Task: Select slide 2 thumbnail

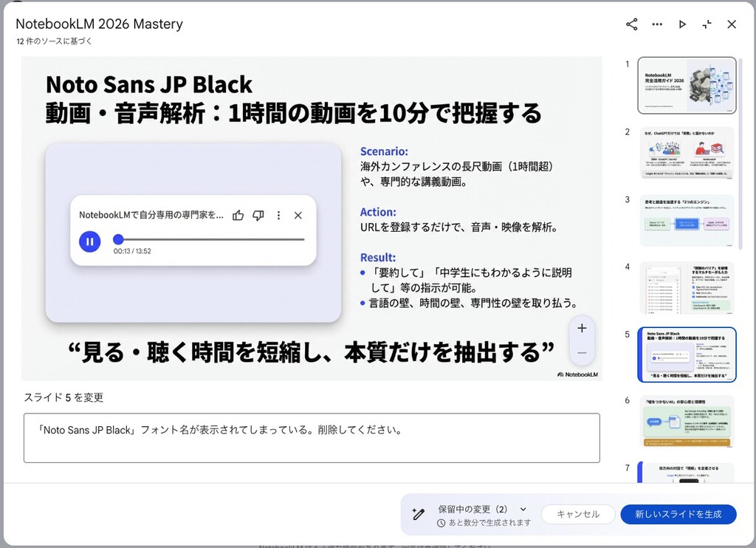Action: tap(687, 153)
